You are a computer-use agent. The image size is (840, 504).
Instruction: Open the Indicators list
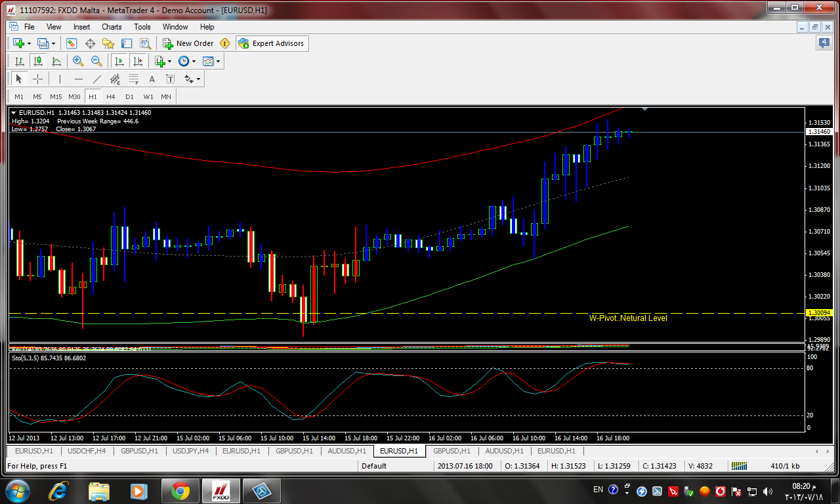coord(159,61)
